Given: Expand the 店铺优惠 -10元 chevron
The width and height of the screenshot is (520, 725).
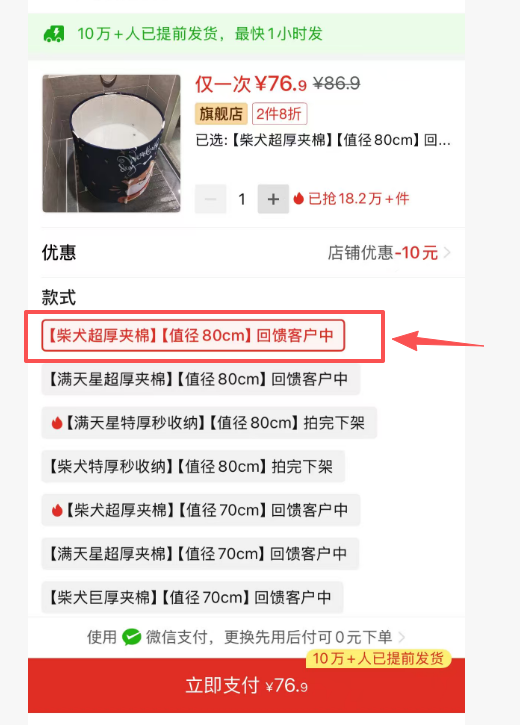Looking at the screenshot, I should 447,252.
